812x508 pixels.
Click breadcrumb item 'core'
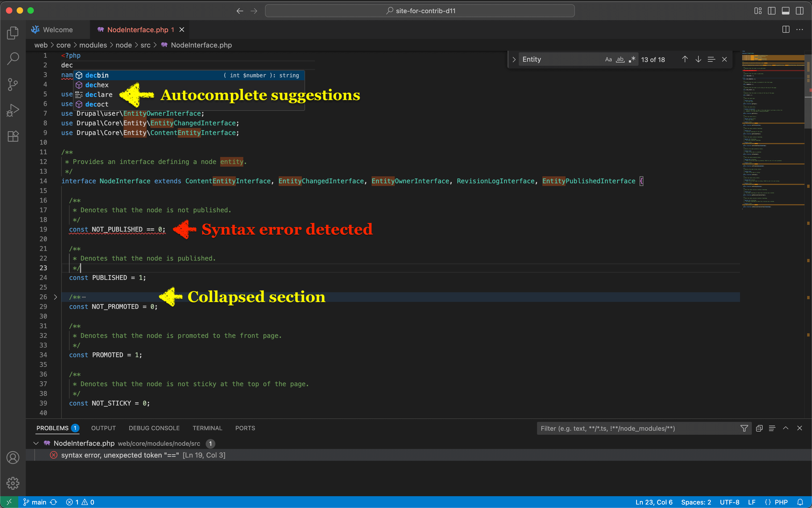[x=64, y=45]
